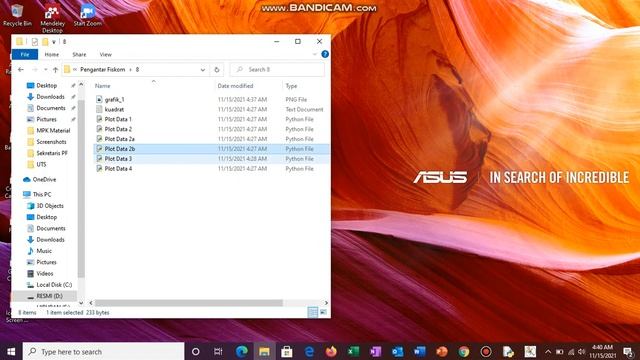640x360 pixels.
Task: Open the address bar history dropdown
Action: click(x=202, y=70)
